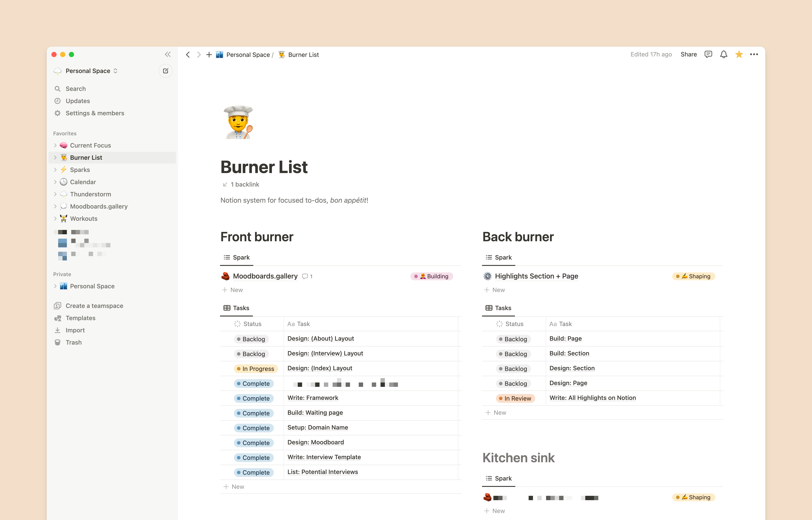
Task: Click the new page compose icon
Action: coord(165,71)
